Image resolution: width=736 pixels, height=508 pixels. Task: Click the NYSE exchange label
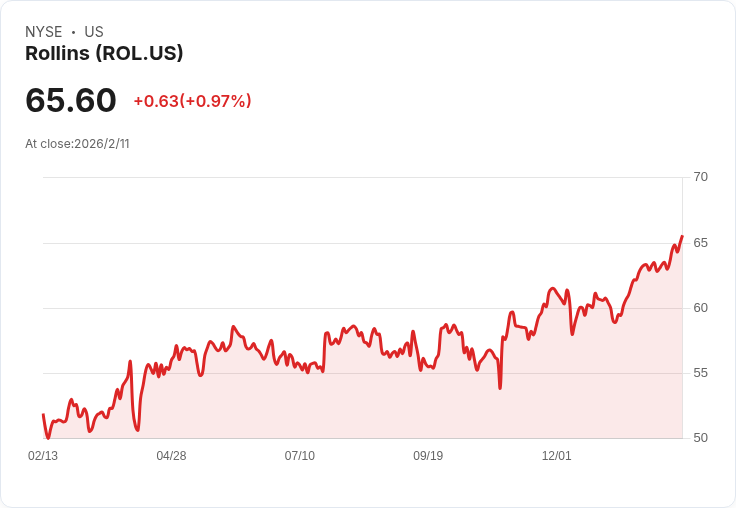[44, 32]
